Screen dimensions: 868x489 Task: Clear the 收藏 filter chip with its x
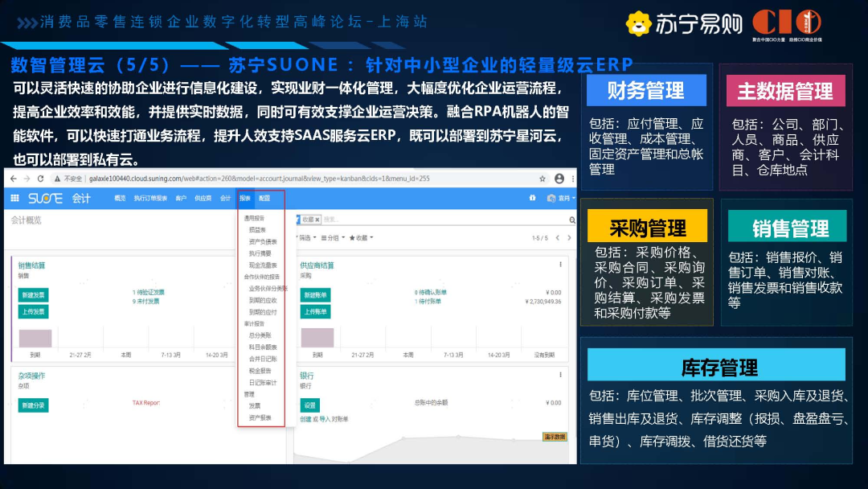point(317,219)
